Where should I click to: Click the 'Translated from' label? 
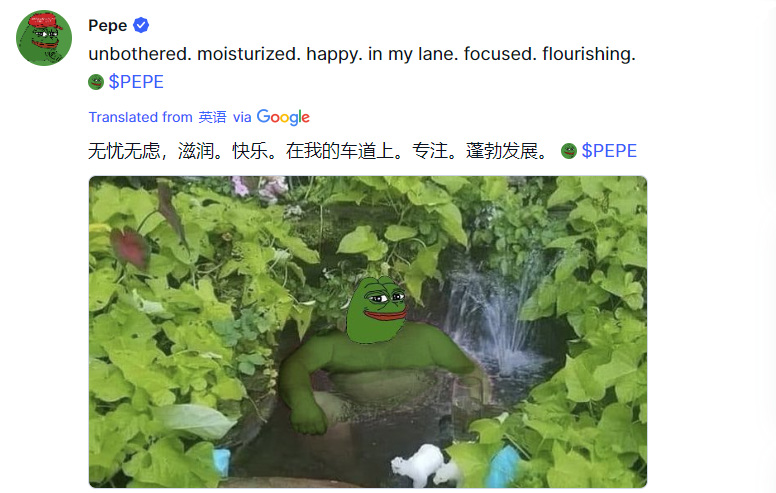coord(141,117)
